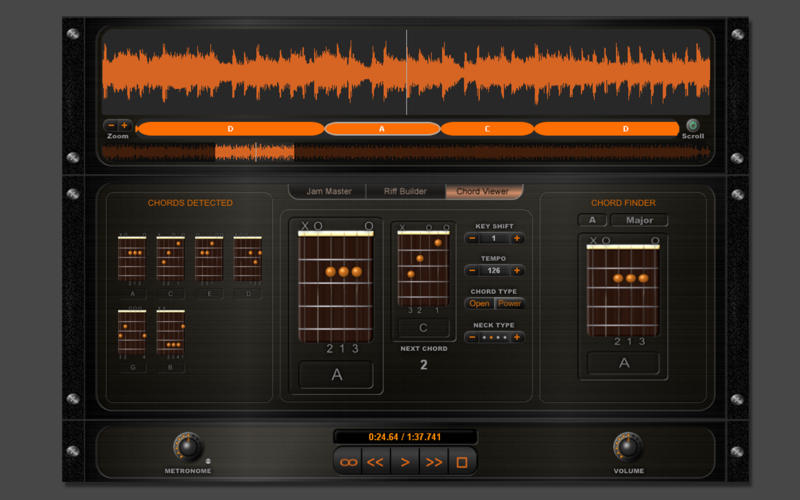Toggle the small metronome on/off dot

point(208,461)
